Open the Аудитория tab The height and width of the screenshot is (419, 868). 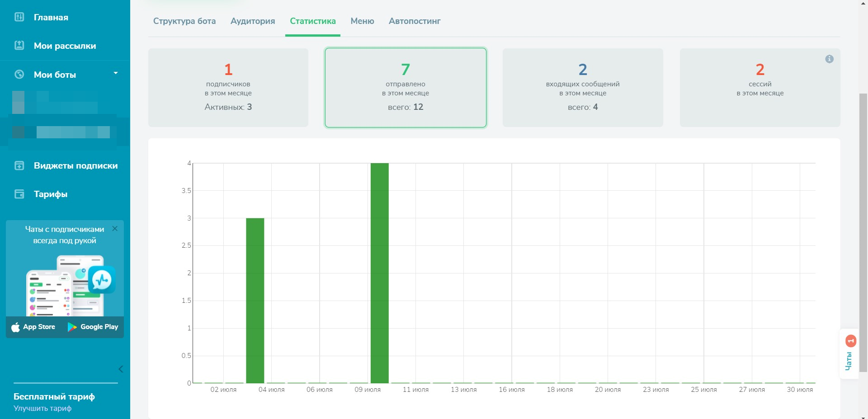click(x=252, y=21)
